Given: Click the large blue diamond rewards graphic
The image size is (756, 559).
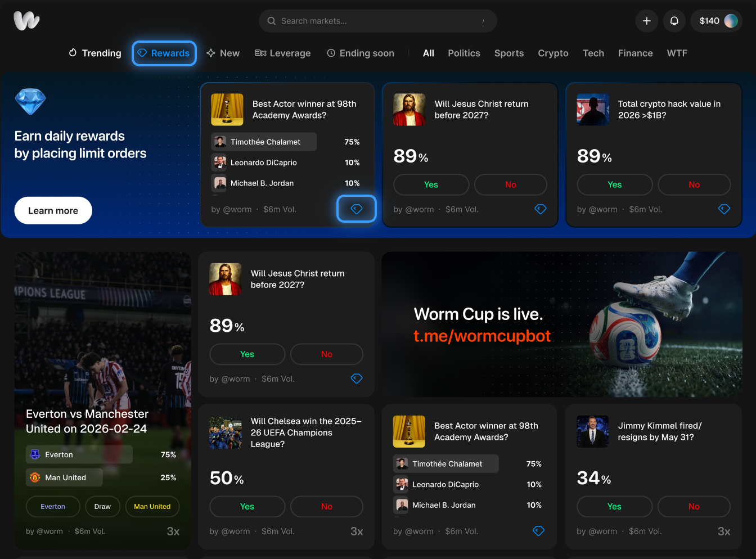Looking at the screenshot, I should point(30,102).
